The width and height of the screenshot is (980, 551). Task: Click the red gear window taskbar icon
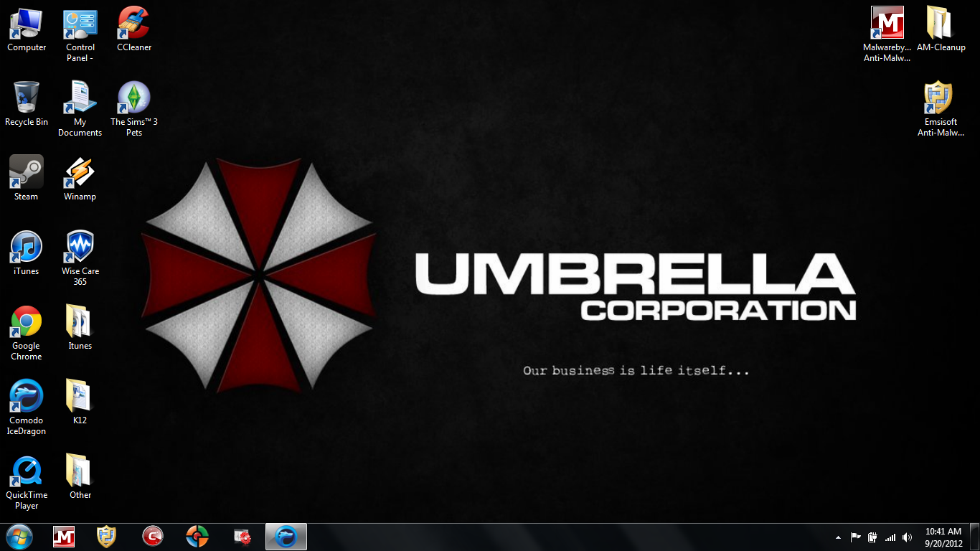pyautogui.click(x=242, y=537)
